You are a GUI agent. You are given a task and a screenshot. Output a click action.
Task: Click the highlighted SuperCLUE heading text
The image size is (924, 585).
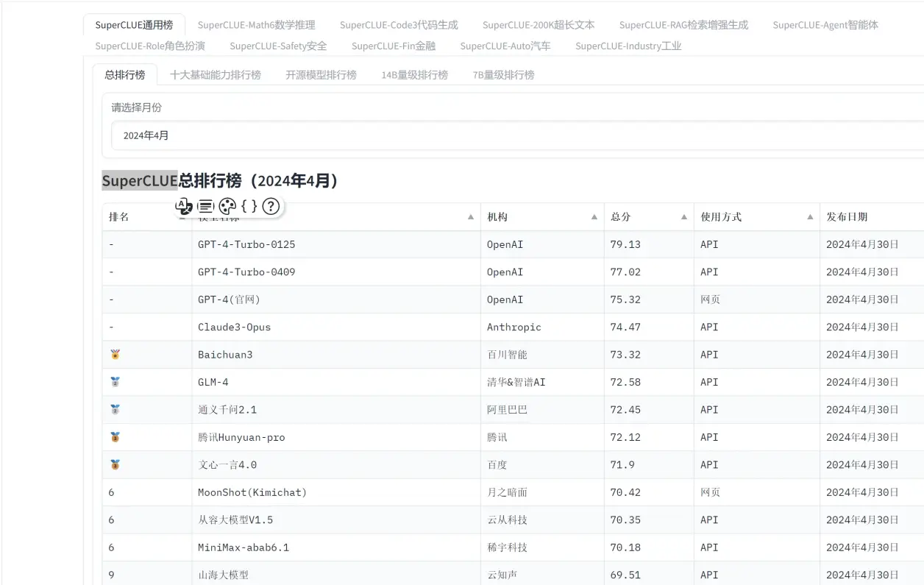pyautogui.click(x=140, y=180)
